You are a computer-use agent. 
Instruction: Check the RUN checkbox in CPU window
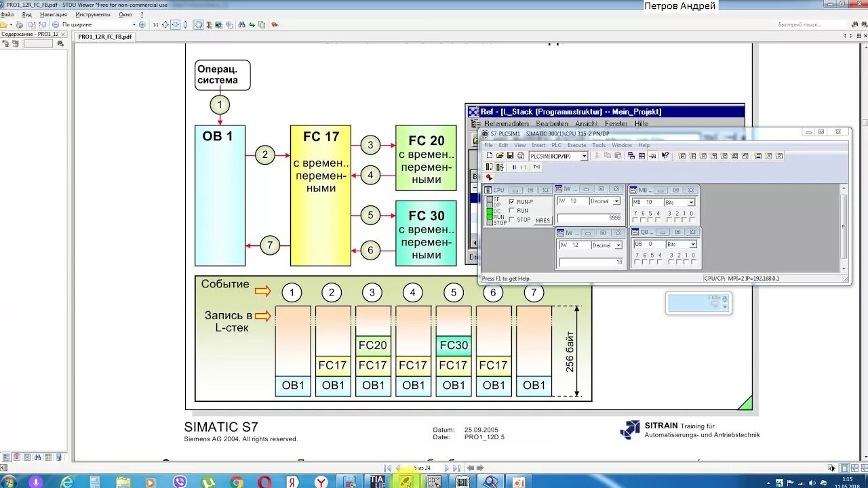click(512, 210)
